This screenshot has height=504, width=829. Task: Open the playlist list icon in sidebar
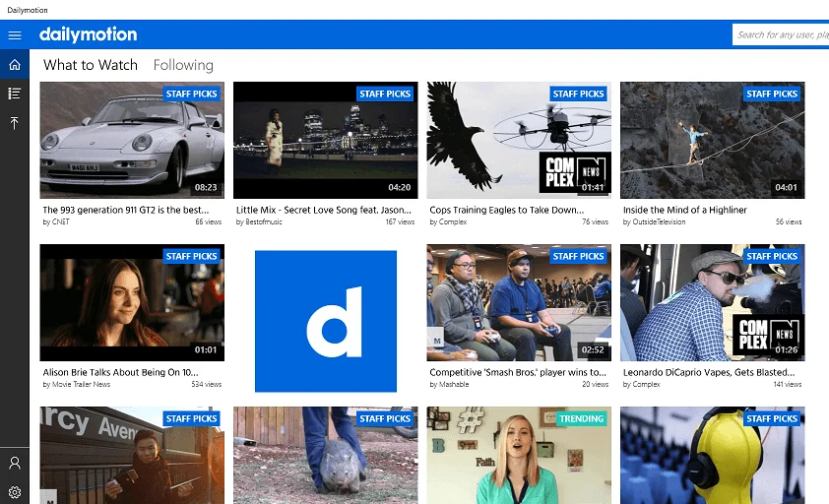[x=15, y=94]
